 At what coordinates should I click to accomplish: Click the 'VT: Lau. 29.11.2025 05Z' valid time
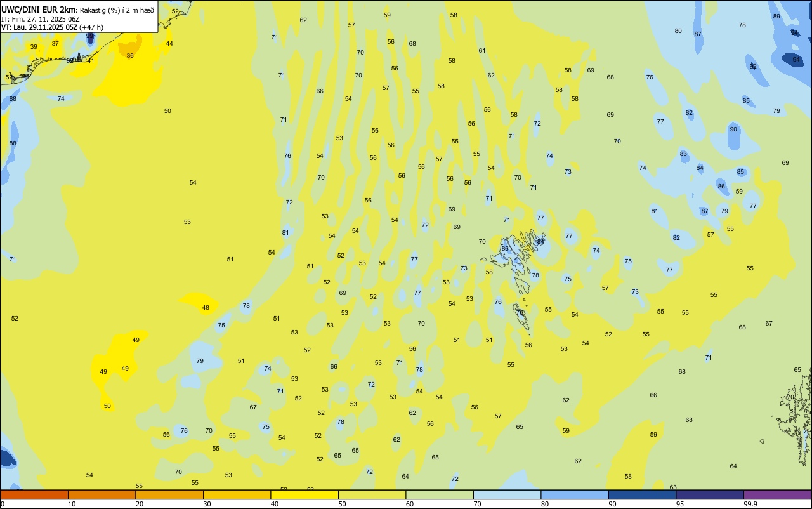pos(39,27)
